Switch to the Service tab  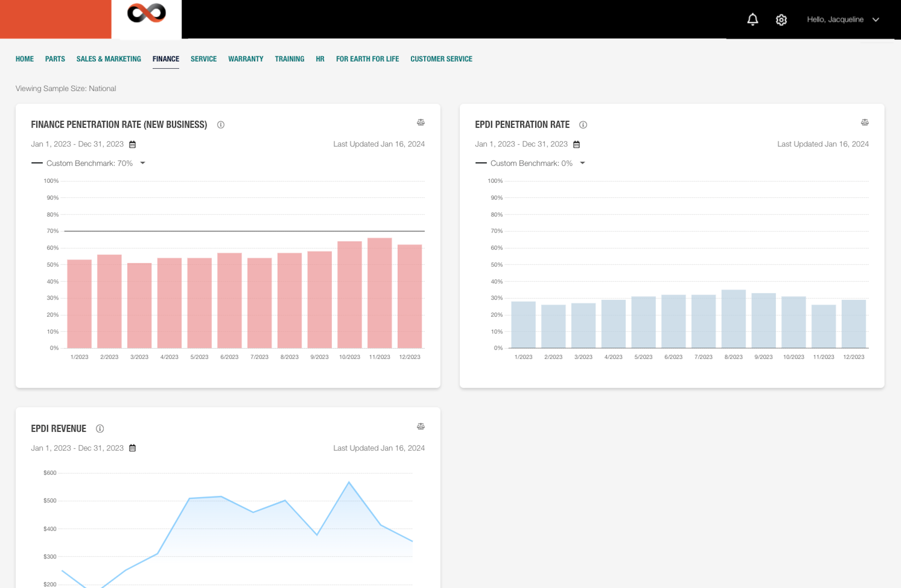click(x=204, y=59)
